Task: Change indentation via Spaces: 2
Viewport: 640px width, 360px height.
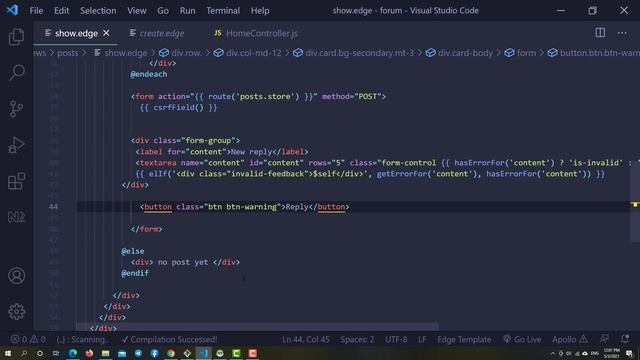Action: point(357,340)
